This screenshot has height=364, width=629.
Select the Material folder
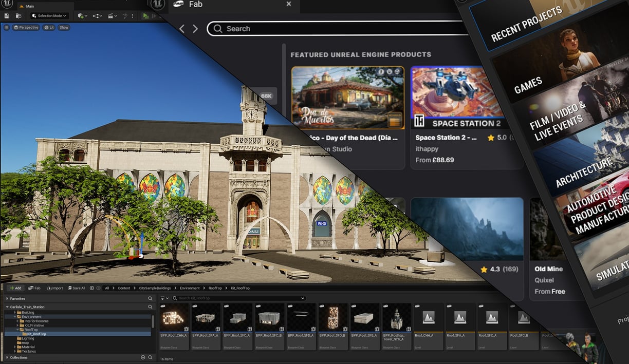pyautogui.click(x=26, y=347)
